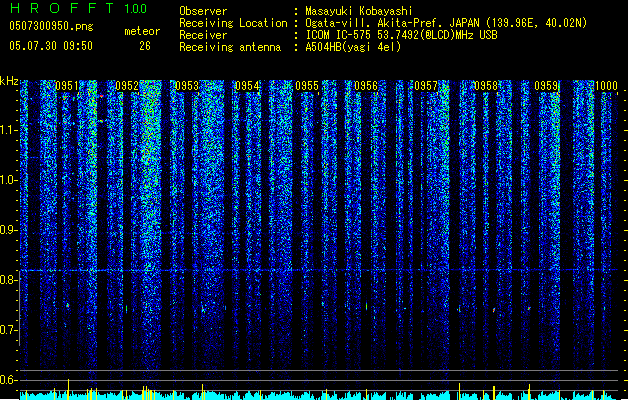Click the 0959 time marker
This screenshot has height=400, width=629.
[546, 86]
